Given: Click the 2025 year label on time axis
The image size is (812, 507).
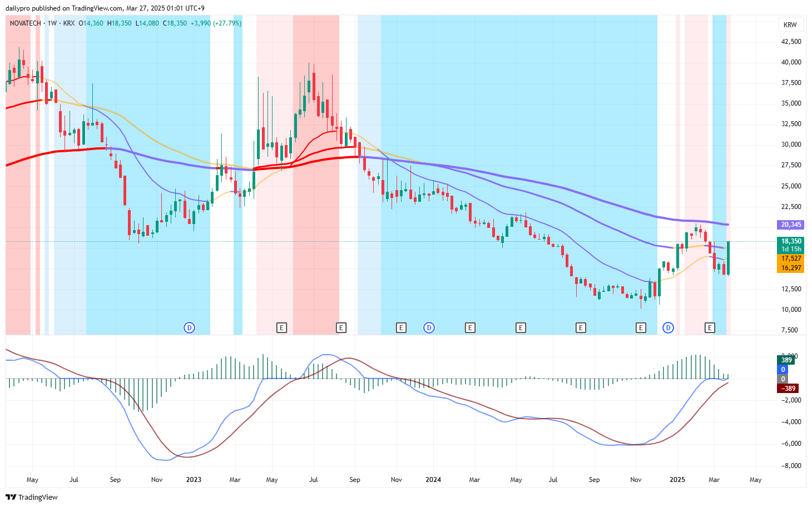Looking at the screenshot, I should (x=677, y=480).
